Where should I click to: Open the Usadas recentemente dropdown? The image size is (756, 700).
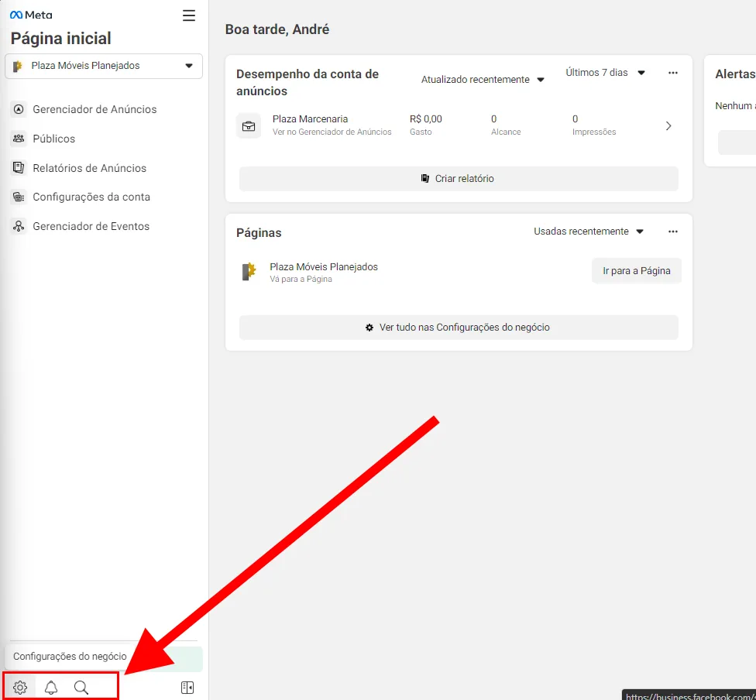(x=589, y=232)
